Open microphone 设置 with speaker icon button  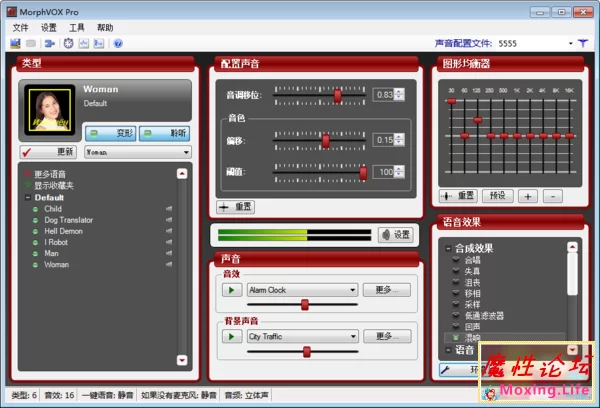(396, 235)
